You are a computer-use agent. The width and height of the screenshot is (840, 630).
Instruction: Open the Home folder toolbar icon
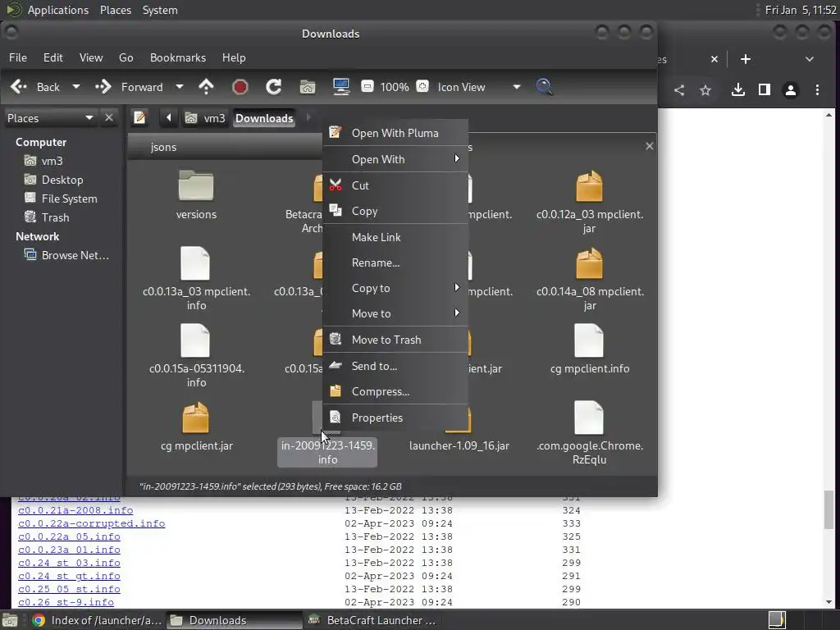coord(308,87)
